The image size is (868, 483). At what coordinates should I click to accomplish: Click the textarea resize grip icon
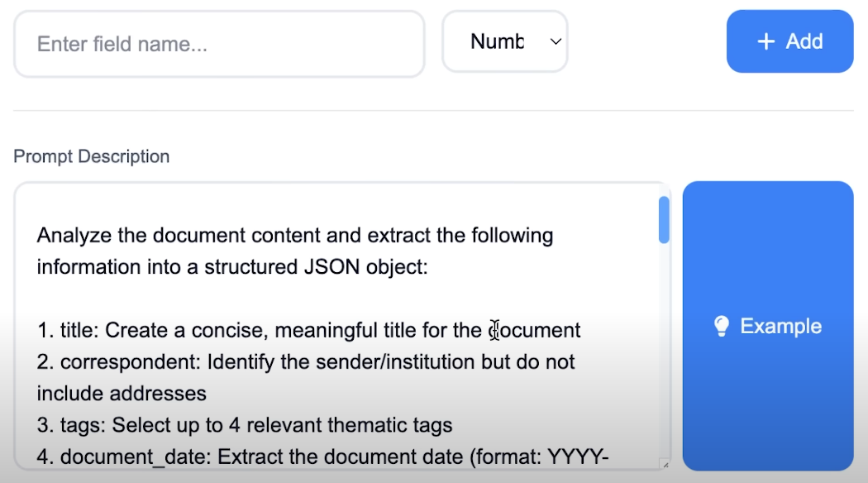(x=665, y=464)
